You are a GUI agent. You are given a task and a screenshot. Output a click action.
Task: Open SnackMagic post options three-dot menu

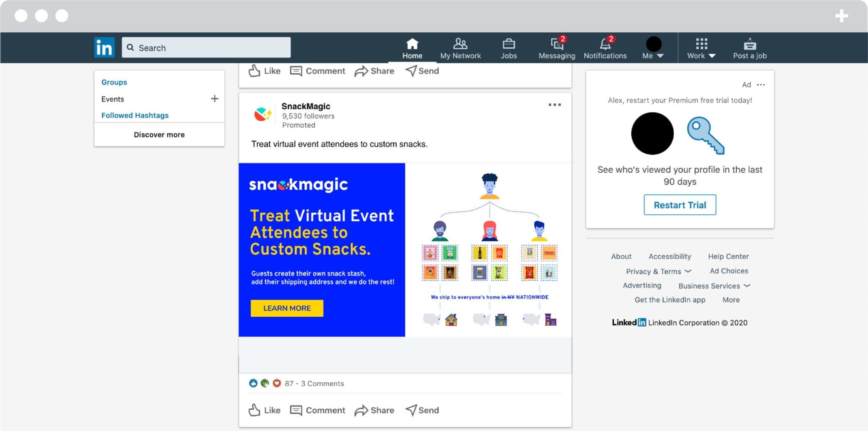click(554, 105)
